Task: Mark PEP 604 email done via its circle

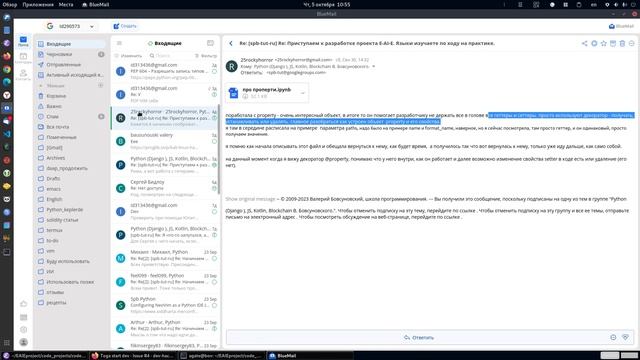Action: (x=214, y=71)
